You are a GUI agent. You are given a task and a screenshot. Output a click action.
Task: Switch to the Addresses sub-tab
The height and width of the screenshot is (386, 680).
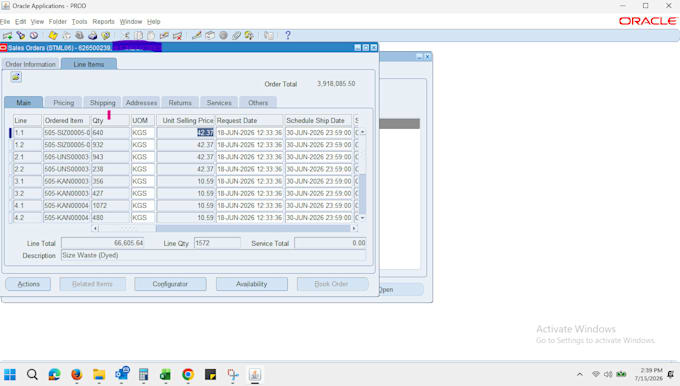tap(141, 103)
